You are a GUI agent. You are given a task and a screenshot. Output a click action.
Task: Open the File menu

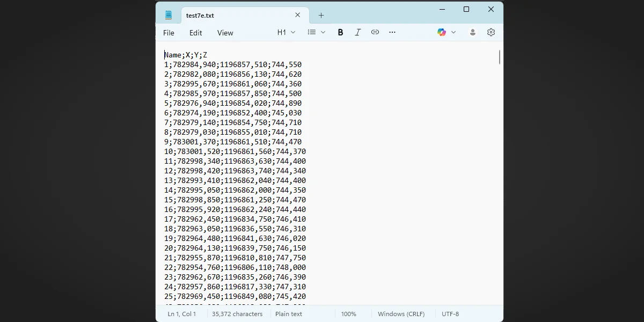click(x=169, y=33)
